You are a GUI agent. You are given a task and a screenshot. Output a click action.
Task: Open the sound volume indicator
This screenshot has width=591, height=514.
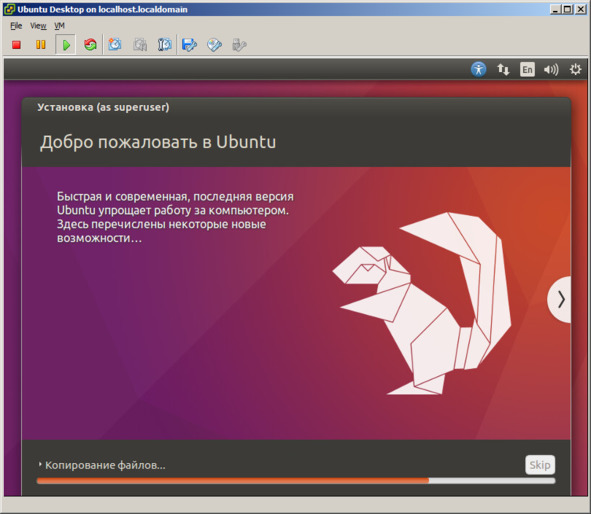click(x=551, y=69)
